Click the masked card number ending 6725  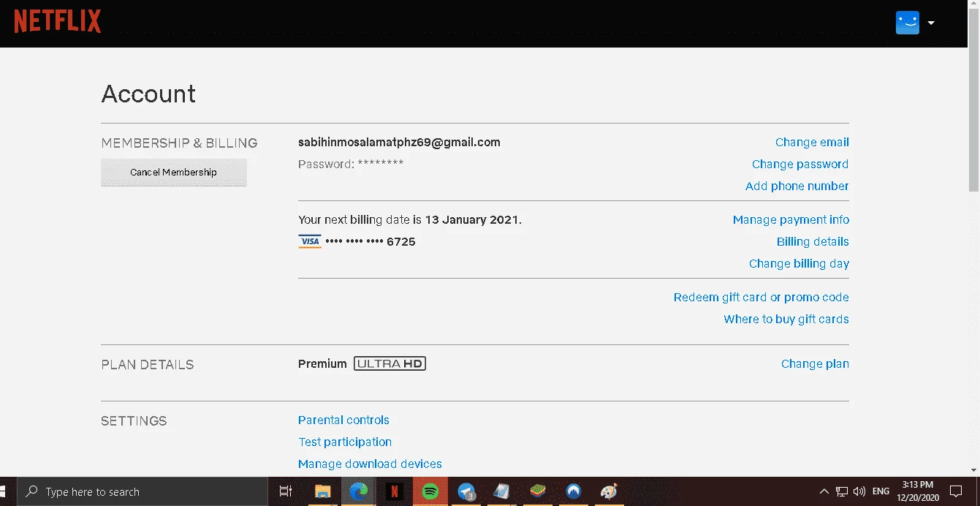click(371, 242)
